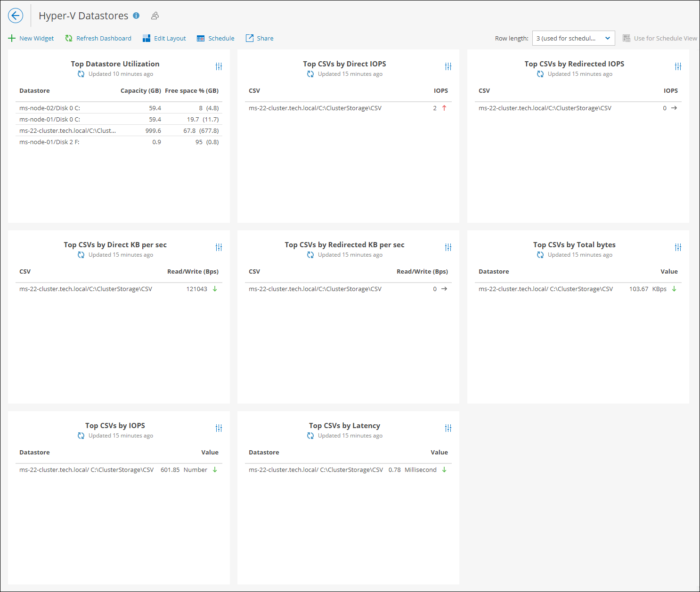Refresh the Top CSVs by Direct IOPS widget
Screen dimensions: 700x592
(310, 74)
